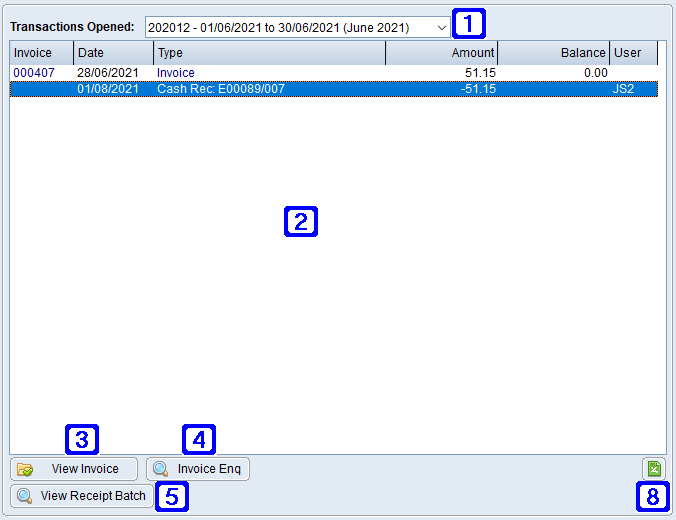This screenshot has width=676, height=520.
Task: Click the folder icon on View Invoice
Action: (25, 470)
